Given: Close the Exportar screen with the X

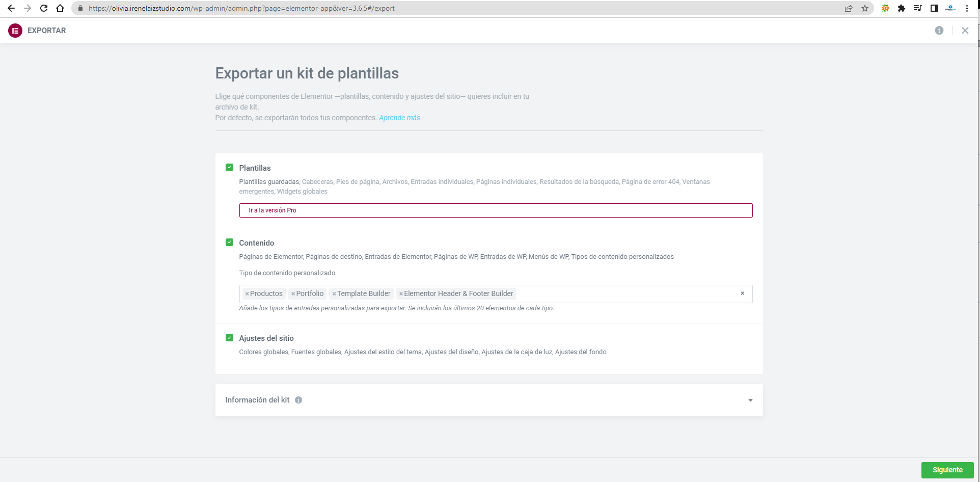Looking at the screenshot, I should pos(965,31).
